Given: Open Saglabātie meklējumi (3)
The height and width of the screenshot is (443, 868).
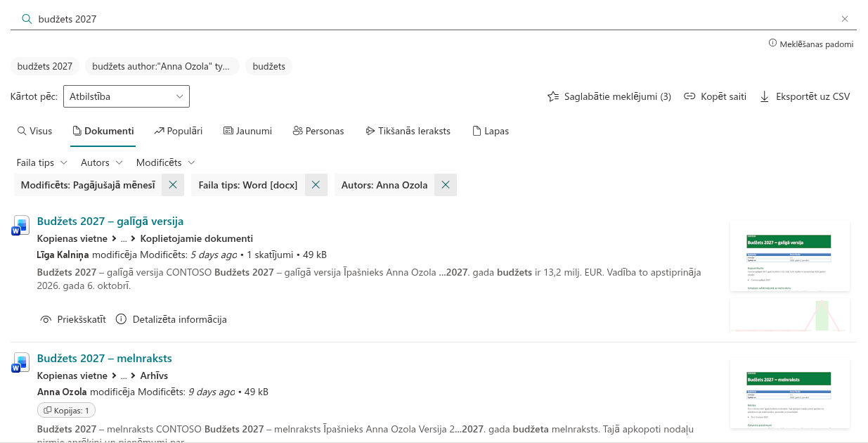Looking at the screenshot, I should coord(609,96).
